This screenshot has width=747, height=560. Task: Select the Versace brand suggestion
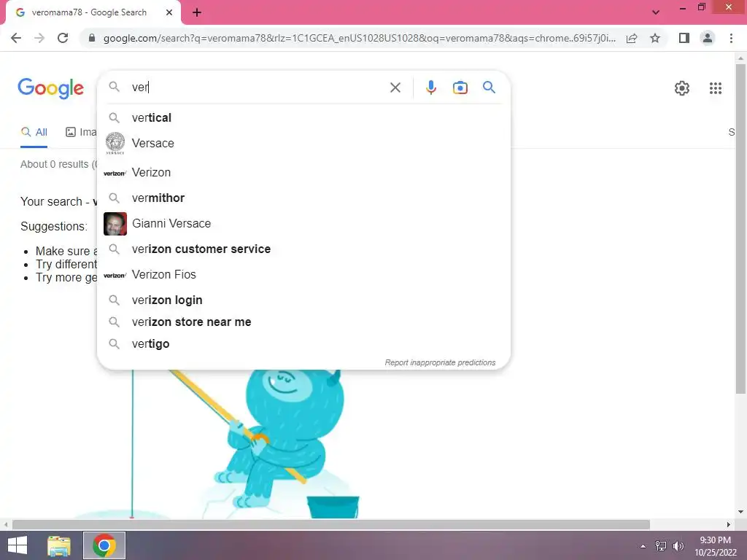[x=303, y=144]
